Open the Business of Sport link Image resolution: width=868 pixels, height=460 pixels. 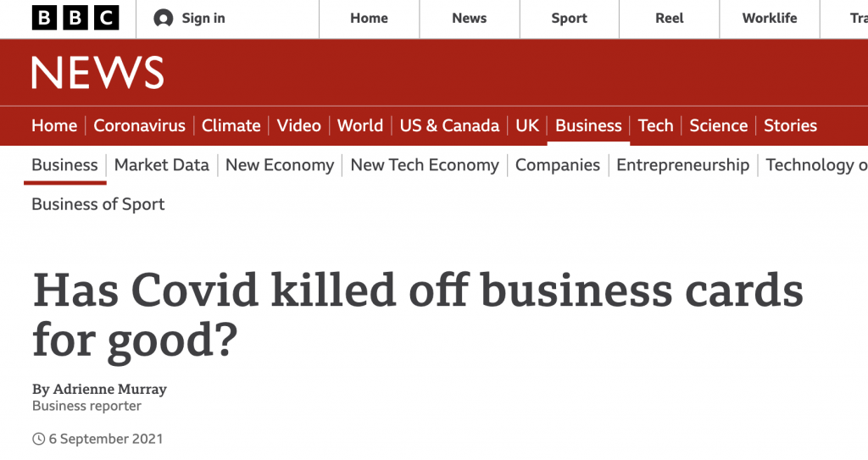click(x=98, y=204)
